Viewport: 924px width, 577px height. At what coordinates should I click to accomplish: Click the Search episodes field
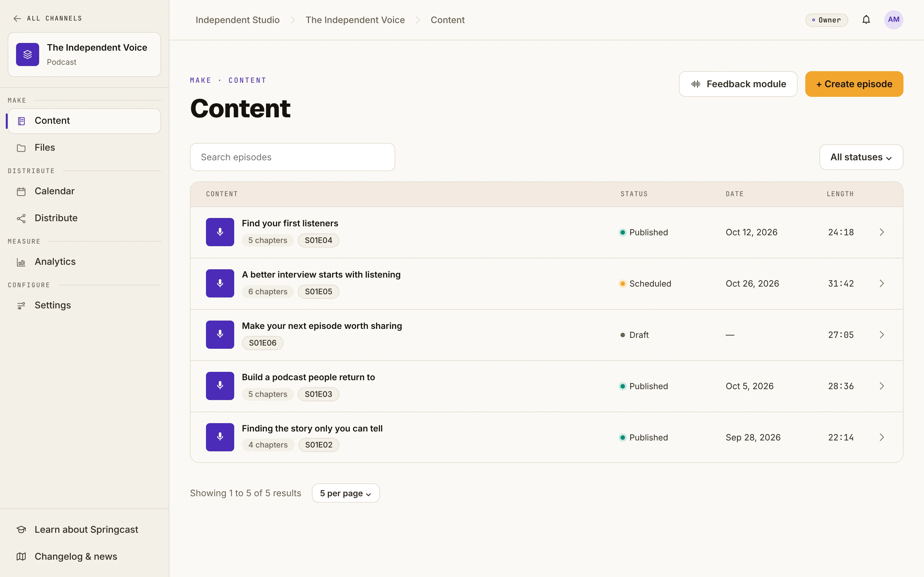pos(293,157)
